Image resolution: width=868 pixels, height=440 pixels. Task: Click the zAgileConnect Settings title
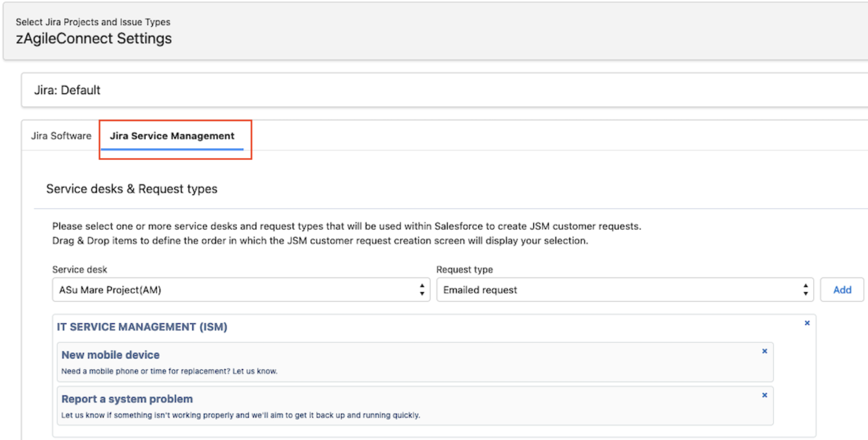[94, 39]
